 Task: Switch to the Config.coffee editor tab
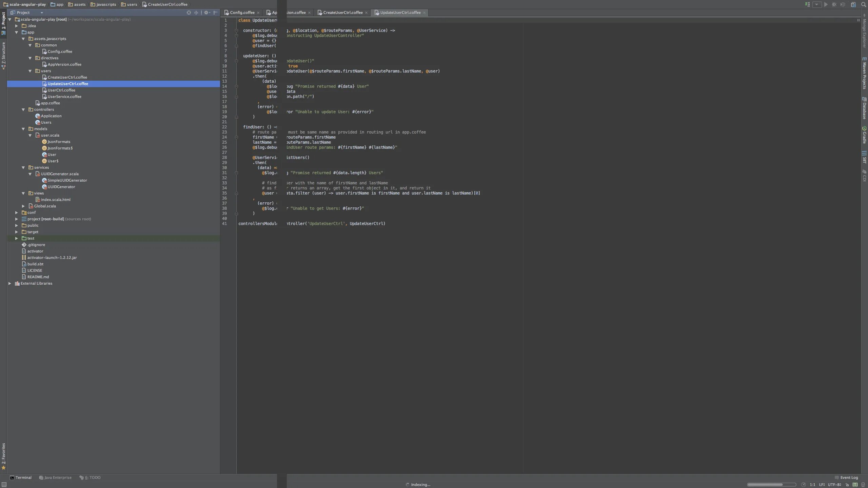tap(242, 13)
